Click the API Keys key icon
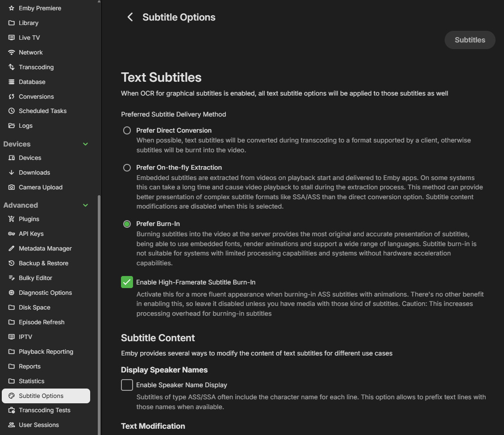Viewport: 504px width, 435px height. 12,234
